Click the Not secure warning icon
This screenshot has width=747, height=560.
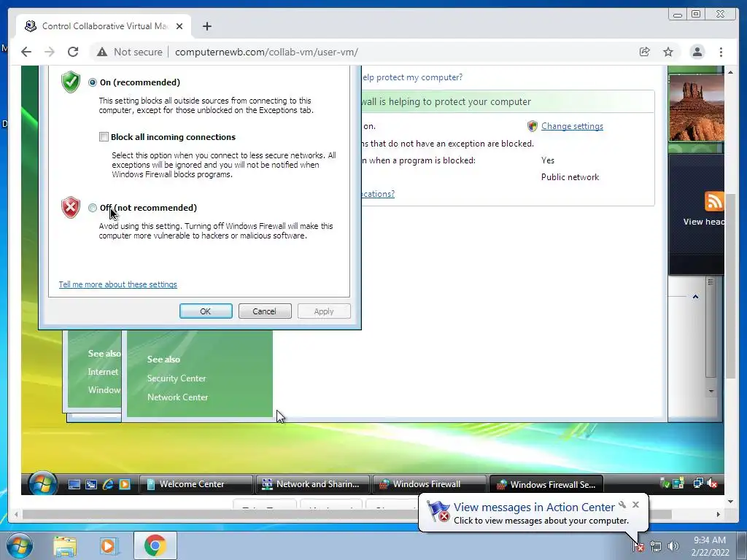click(x=102, y=52)
